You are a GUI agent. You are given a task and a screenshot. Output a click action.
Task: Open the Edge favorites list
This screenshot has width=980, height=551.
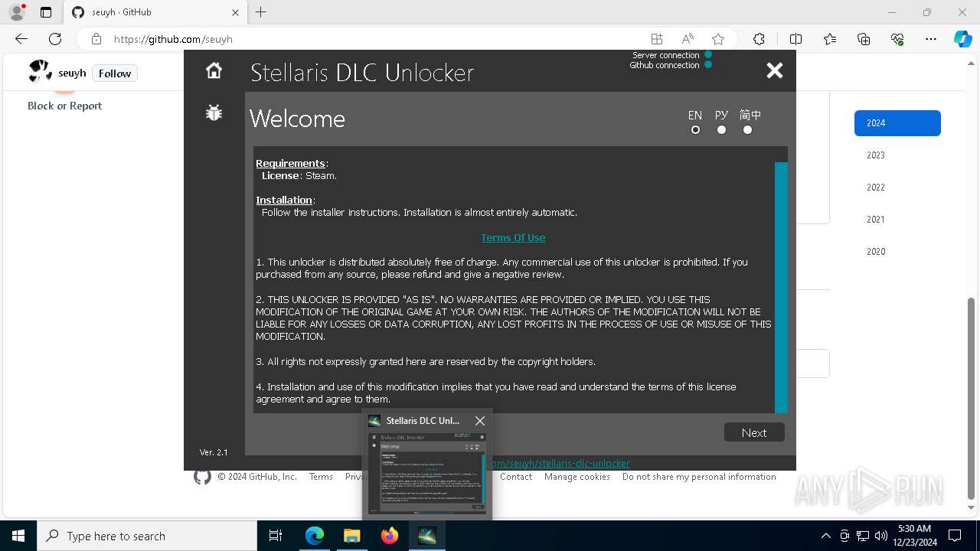pyautogui.click(x=830, y=39)
